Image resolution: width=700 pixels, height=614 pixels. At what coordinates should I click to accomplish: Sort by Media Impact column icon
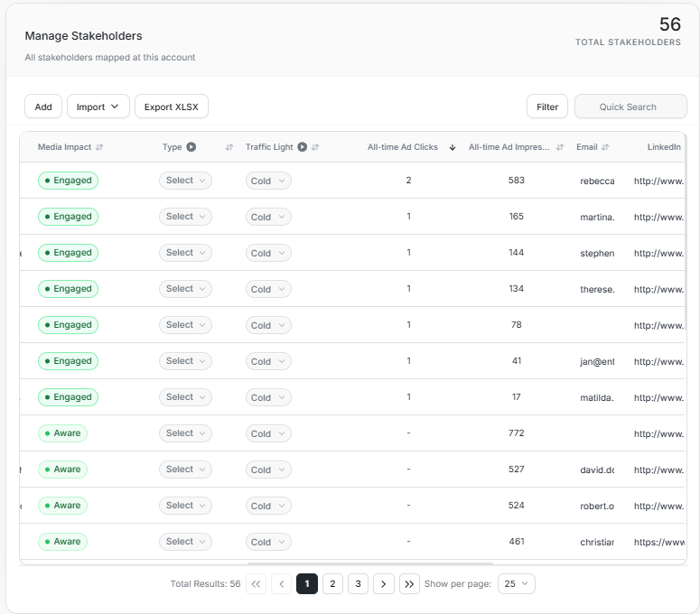pos(99,147)
